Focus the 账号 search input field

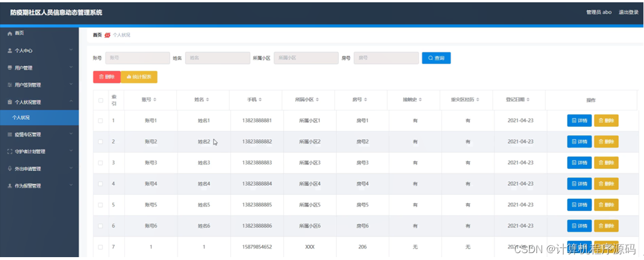pos(137,58)
